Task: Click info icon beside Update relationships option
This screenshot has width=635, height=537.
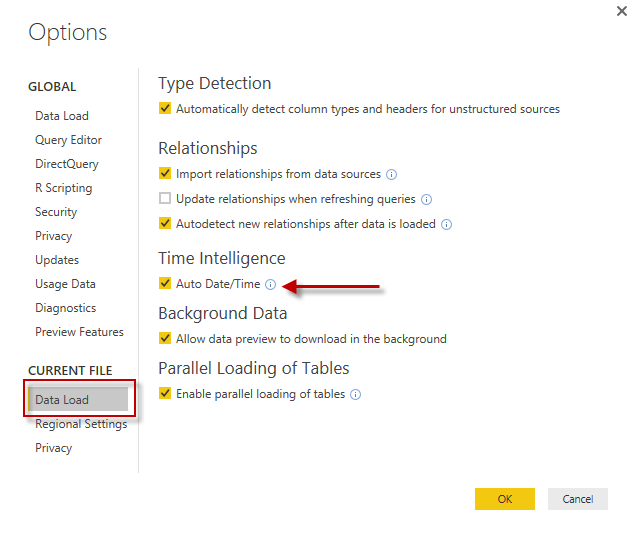Action: (426, 199)
